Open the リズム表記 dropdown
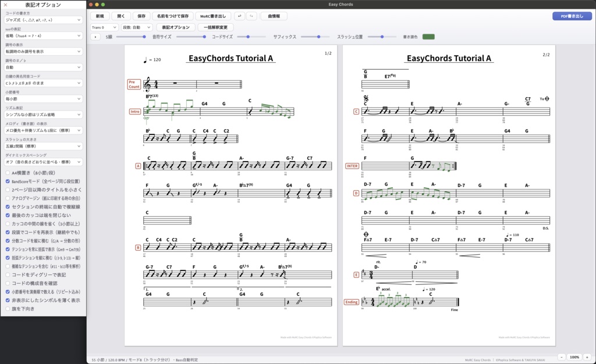 coord(43,114)
